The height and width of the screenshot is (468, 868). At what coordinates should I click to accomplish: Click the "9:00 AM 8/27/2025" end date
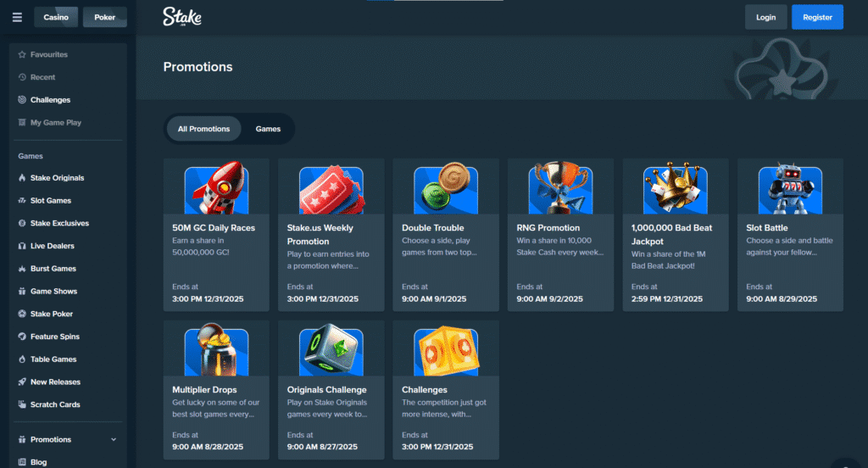(322, 447)
